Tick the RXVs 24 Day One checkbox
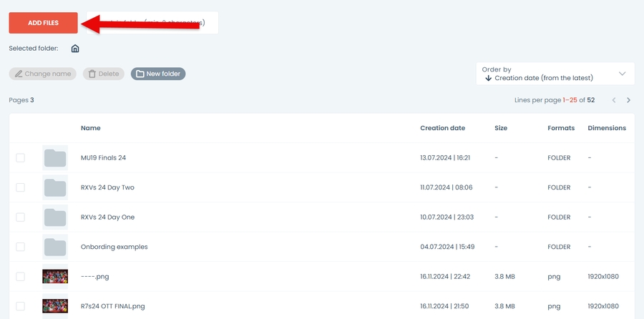The width and height of the screenshot is (644, 319). click(x=20, y=217)
